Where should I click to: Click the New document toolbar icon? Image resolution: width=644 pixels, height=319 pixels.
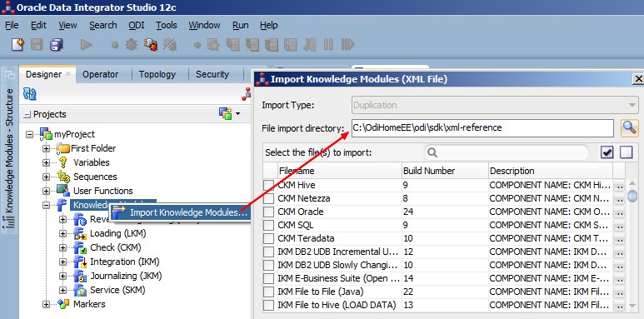coord(17,44)
